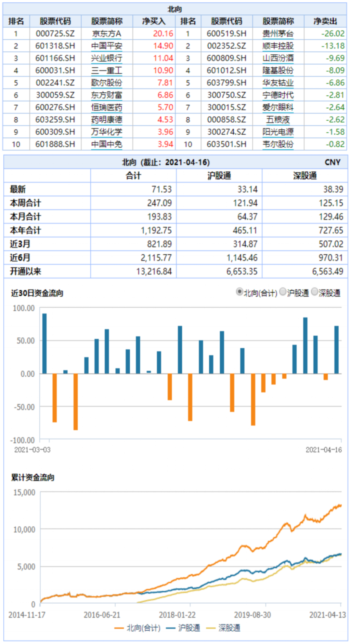Open the 三一重工 stock link
Image resolution: width=351 pixels, height=644 pixels.
point(107,71)
